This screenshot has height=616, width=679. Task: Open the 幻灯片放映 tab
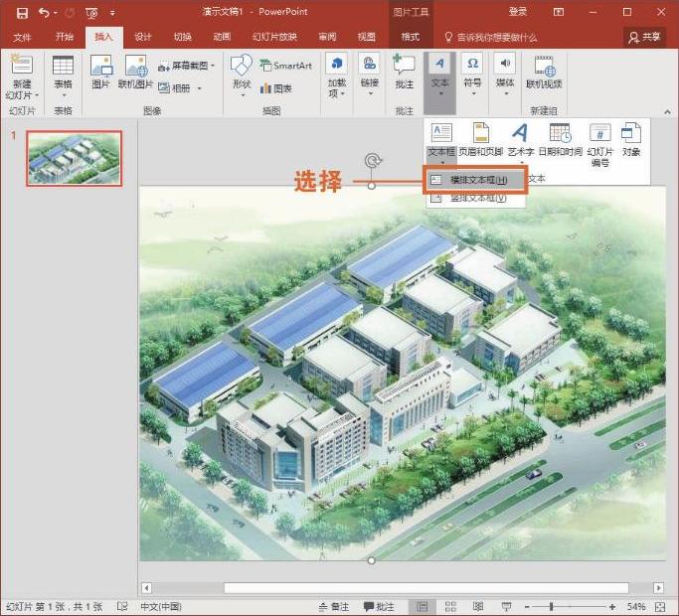(274, 37)
